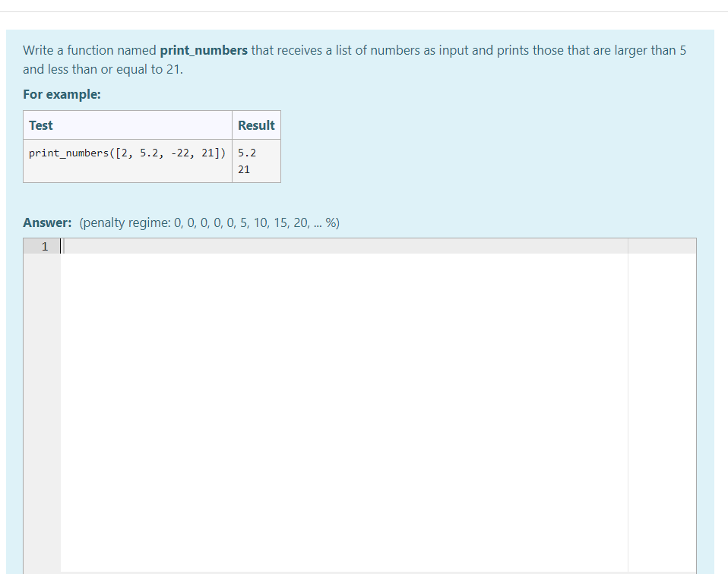The width and height of the screenshot is (728, 574).
Task: Click the example results table border
Action: pyautogui.click(x=151, y=181)
